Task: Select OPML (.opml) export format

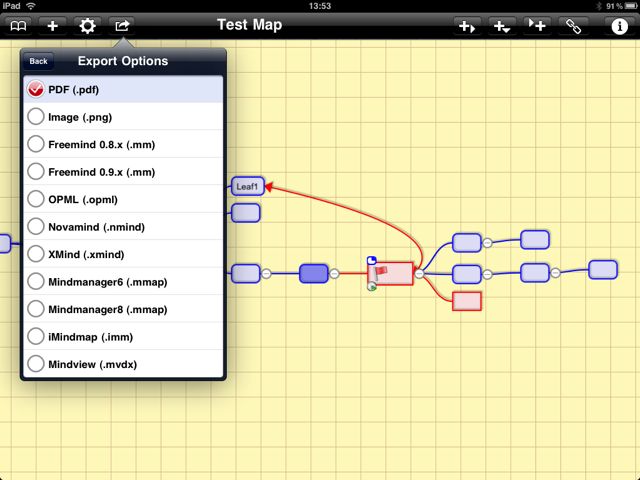Action: [x=123, y=199]
